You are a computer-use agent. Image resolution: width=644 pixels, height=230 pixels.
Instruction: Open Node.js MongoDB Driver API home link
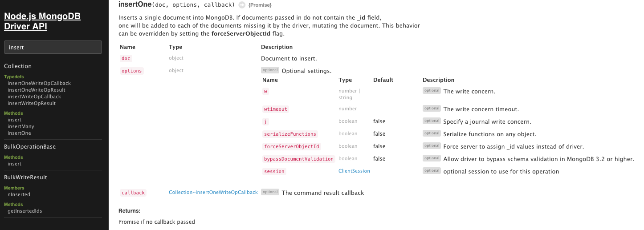[42, 21]
